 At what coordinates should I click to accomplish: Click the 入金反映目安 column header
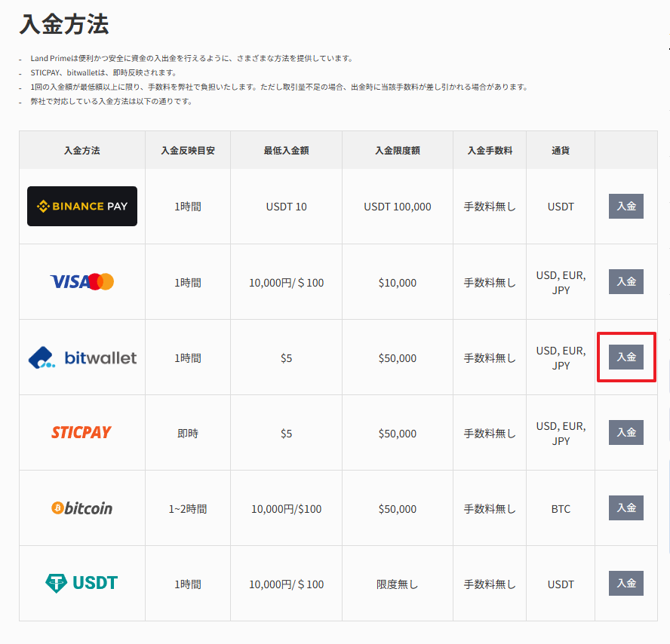click(x=188, y=150)
